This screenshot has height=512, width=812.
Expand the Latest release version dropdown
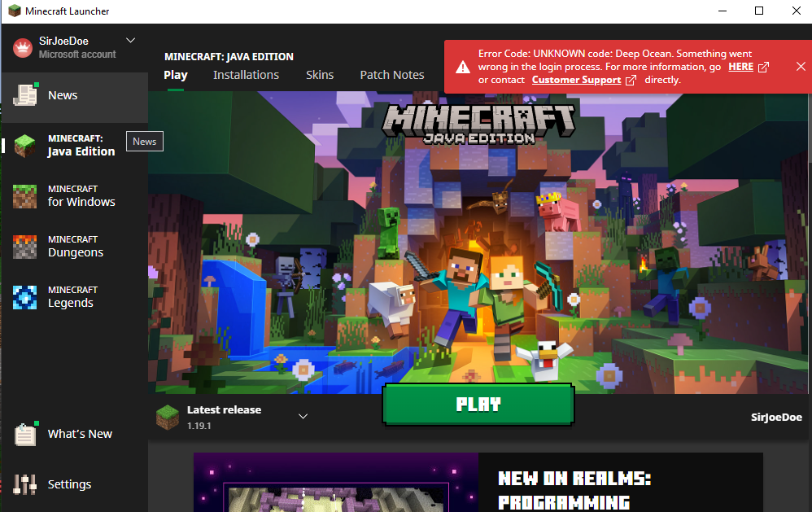[303, 416]
